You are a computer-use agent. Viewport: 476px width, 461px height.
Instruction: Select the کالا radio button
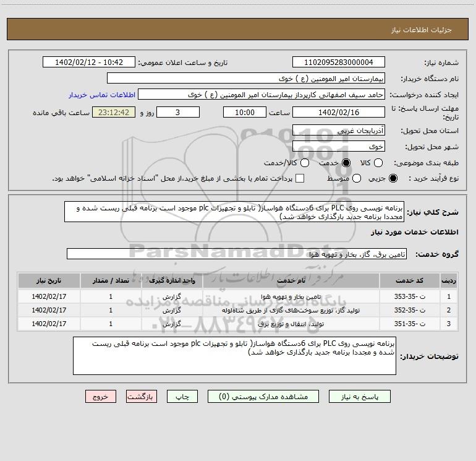coord(378,163)
